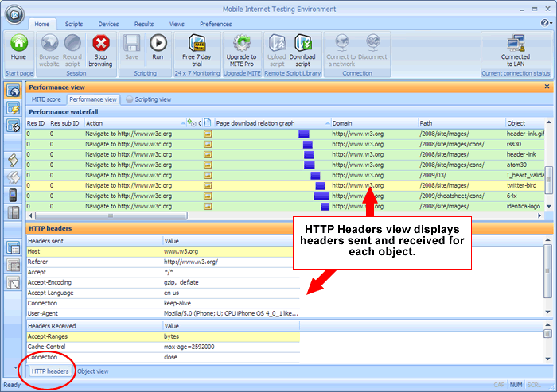Click the left arrow of the waterfall horizontal scrollbar
Image resolution: width=557 pixels, height=392 pixels.
30,215
